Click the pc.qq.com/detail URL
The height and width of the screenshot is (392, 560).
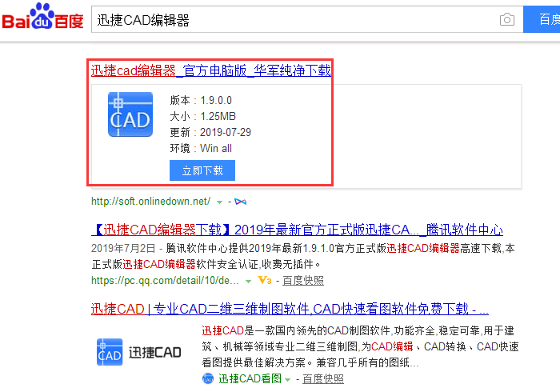point(165,281)
